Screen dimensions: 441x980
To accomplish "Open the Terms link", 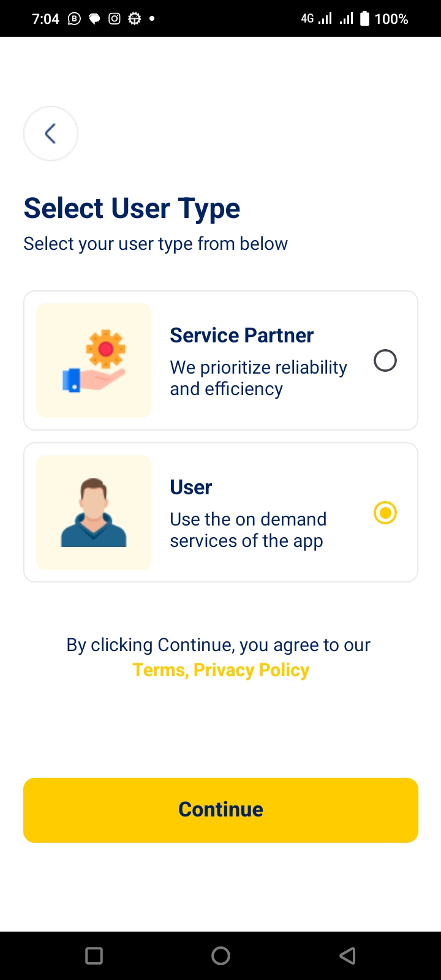I will [159, 670].
